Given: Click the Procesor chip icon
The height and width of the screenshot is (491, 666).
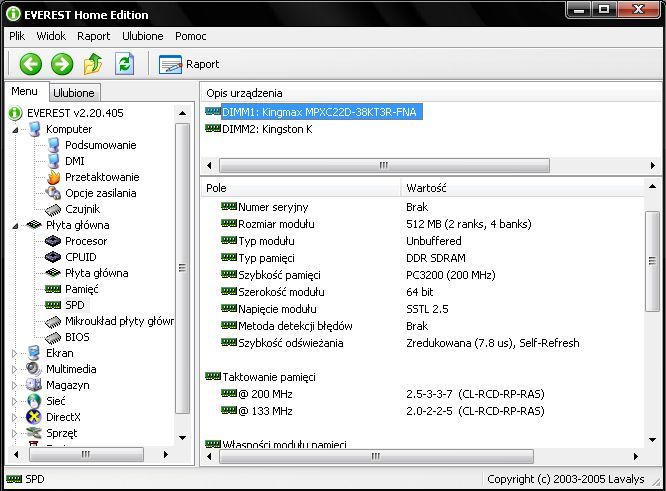Looking at the screenshot, I should coord(53,241).
